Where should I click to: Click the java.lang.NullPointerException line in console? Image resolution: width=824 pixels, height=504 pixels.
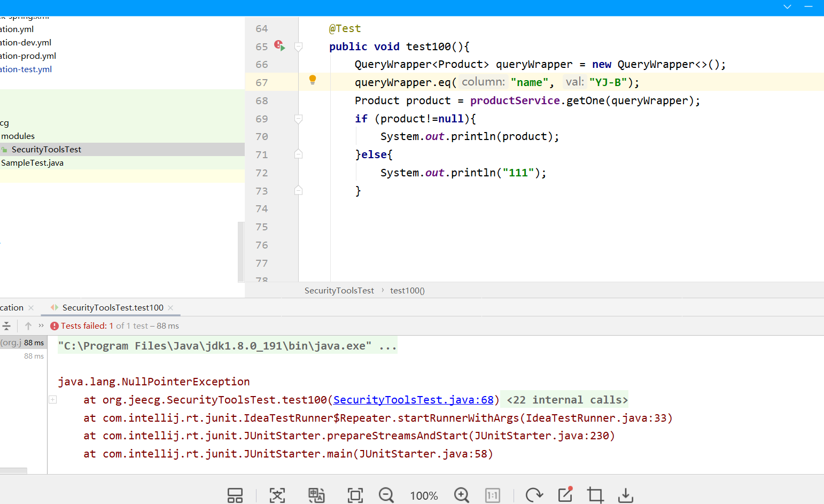pos(154,382)
